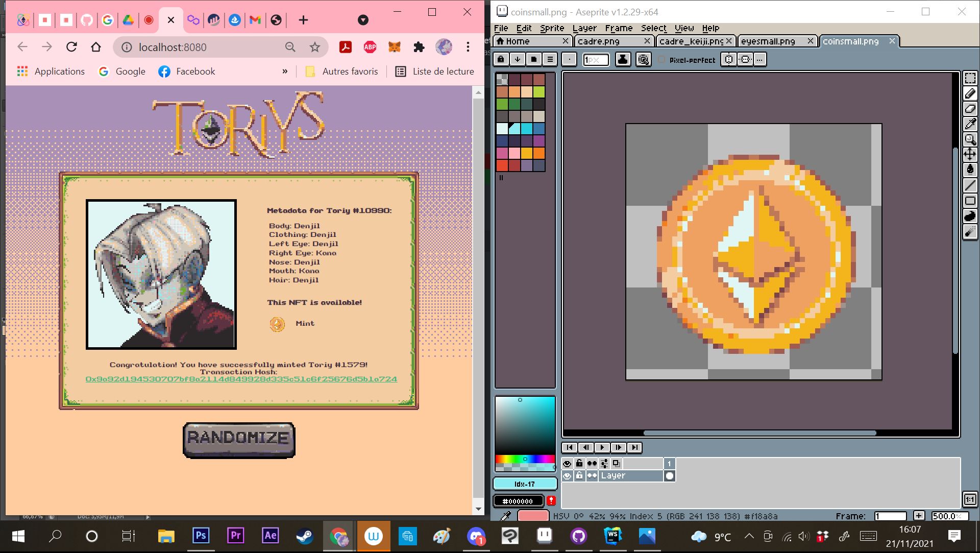Click the palette lock edit-mode icon
Viewport: 980px width, 553px height.
[501, 59]
